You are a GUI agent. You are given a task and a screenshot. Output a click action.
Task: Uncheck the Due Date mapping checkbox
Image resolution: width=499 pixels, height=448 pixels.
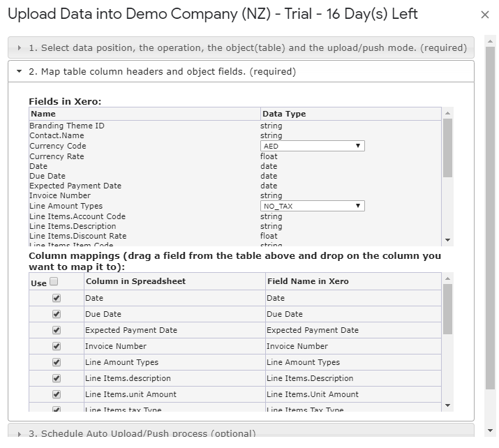pyautogui.click(x=57, y=314)
